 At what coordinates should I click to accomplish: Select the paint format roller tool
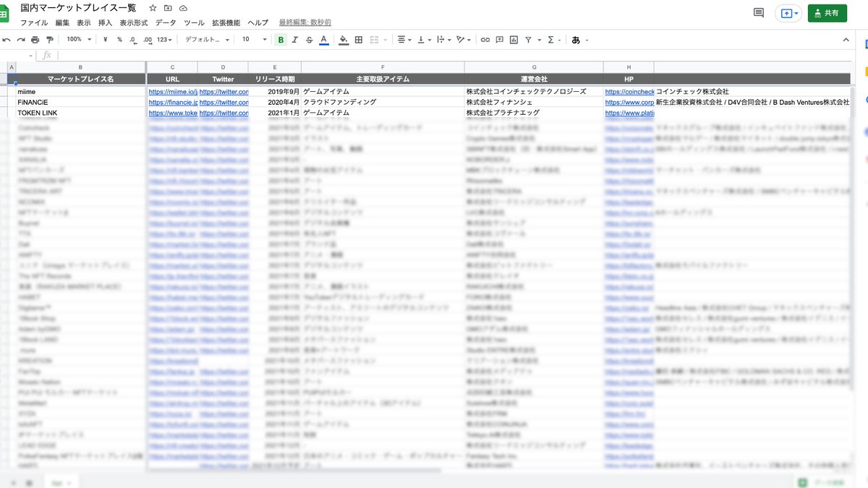(x=50, y=40)
